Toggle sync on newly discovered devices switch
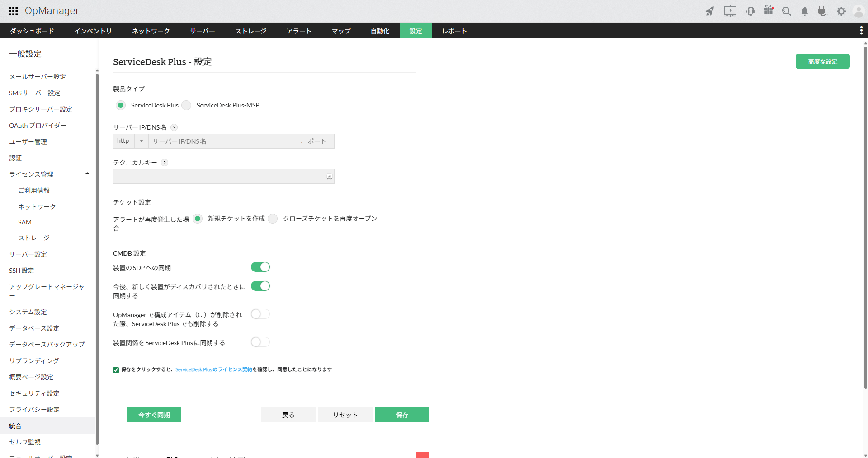The width and height of the screenshot is (868, 458). pyautogui.click(x=260, y=286)
